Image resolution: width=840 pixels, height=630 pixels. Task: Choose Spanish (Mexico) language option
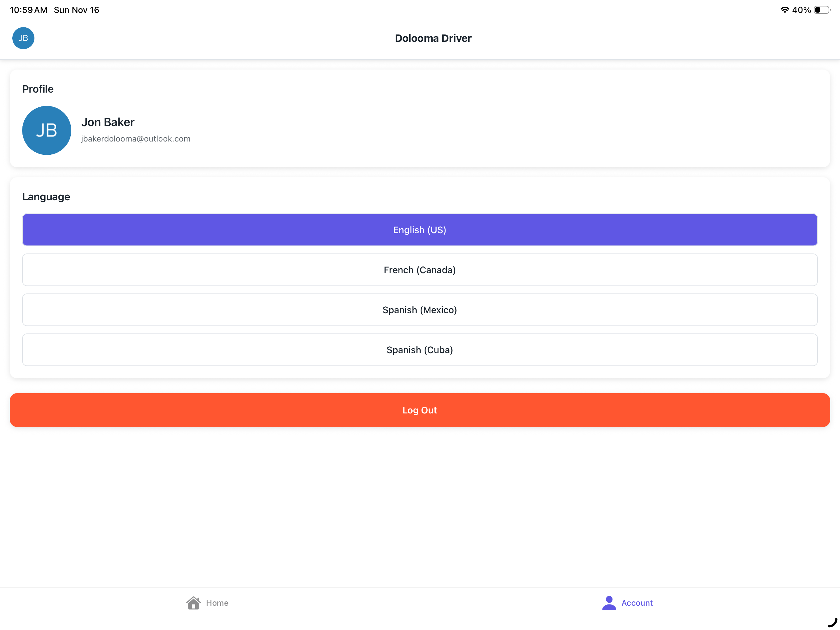pos(420,310)
